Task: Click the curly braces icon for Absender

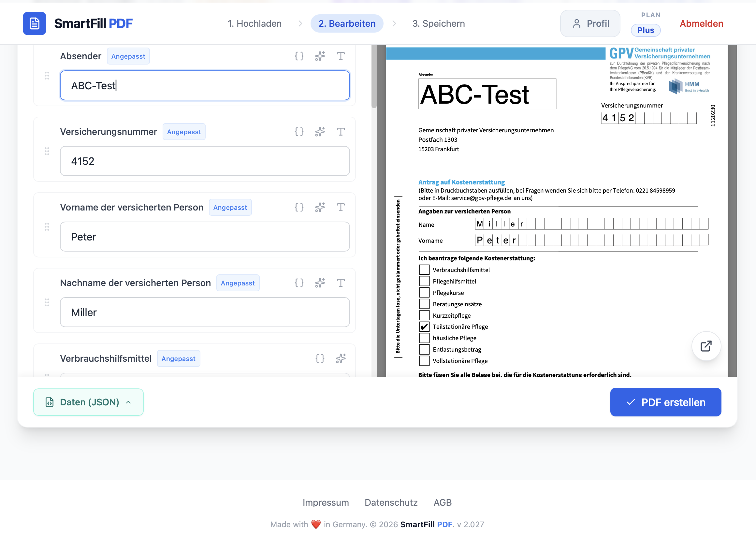Action: click(299, 56)
